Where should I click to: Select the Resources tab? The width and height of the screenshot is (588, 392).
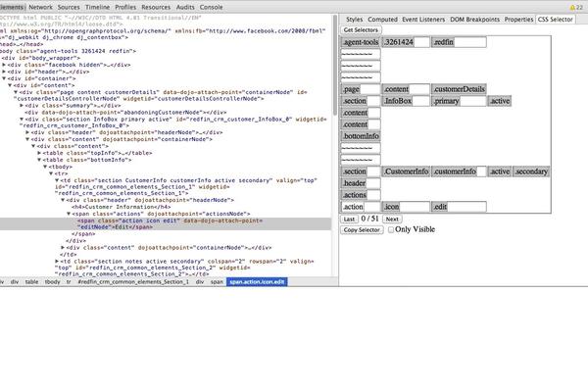(x=156, y=7)
